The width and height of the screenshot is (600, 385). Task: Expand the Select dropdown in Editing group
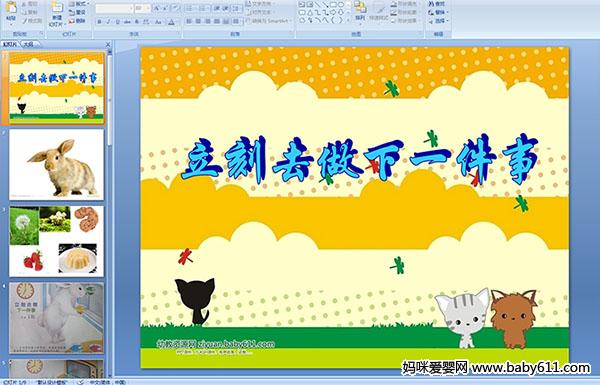pyautogui.click(x=439, y=21)
